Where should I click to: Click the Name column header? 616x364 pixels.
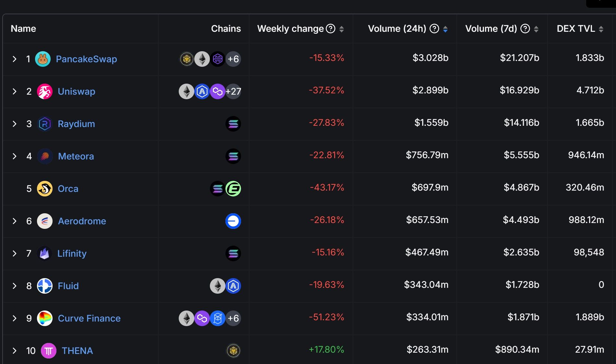coord(23,29)
